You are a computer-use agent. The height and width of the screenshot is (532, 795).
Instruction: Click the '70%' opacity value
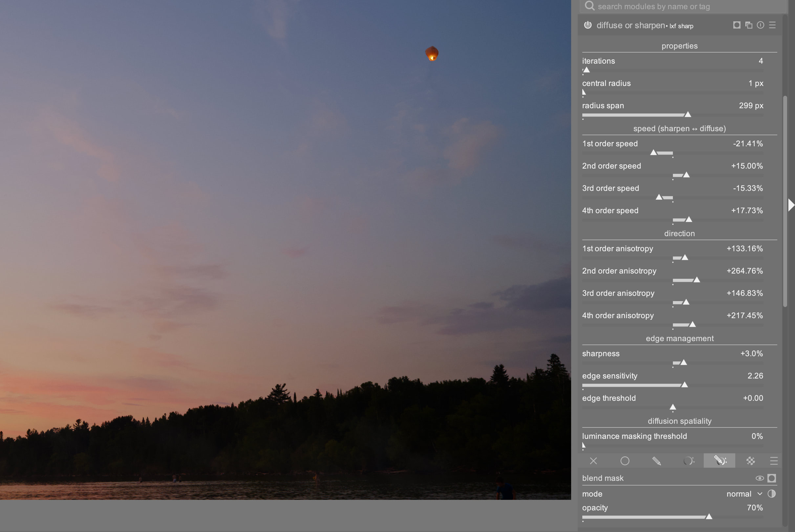[755, 508]
